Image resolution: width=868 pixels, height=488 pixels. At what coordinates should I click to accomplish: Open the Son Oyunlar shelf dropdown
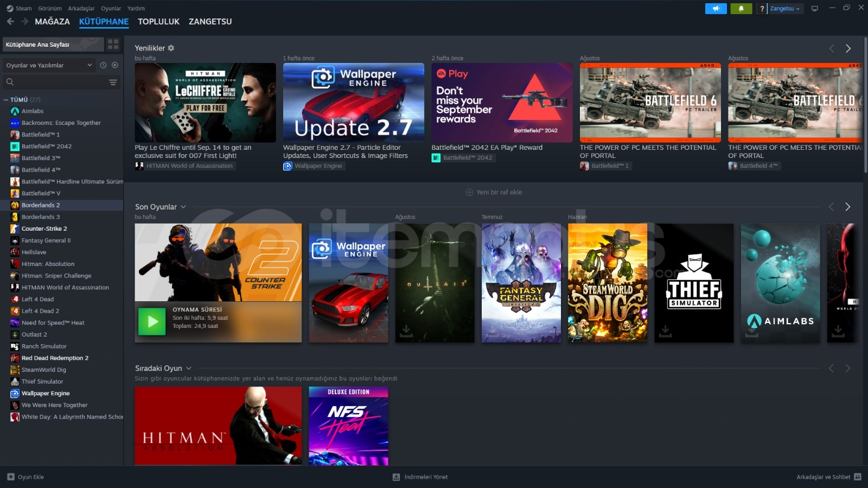point(183,207)
